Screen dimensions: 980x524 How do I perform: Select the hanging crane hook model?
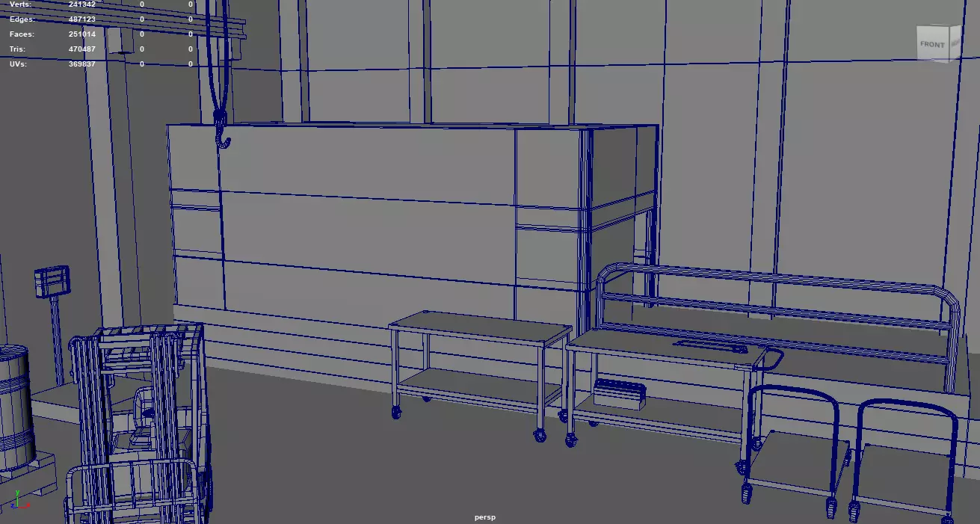(x=221, y=129)
